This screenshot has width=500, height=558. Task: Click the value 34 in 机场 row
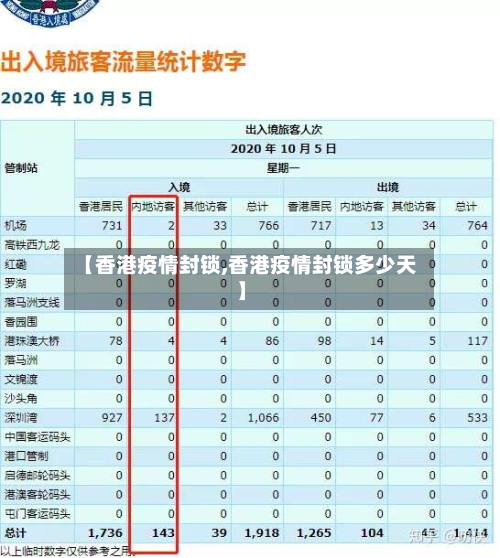coord(429,226)
